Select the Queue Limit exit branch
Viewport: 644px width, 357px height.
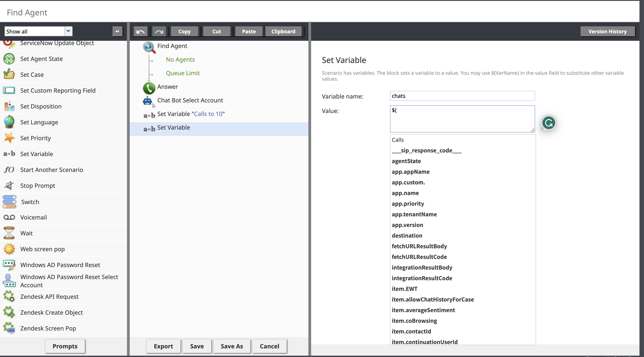tap(183, 73)
